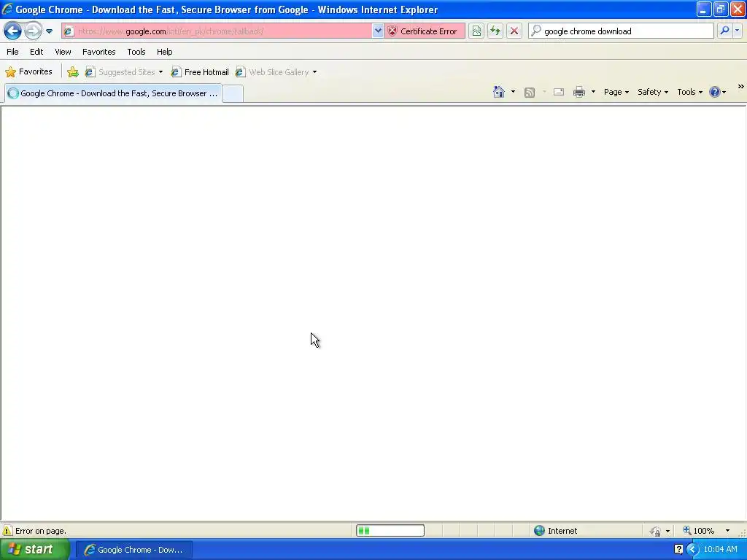
Task: Expand the Suggested Sites dropdown arrow
Action: pos(161,72)
